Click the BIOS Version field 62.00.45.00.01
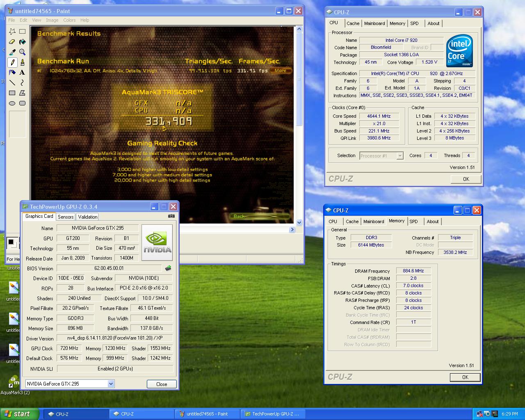 [109, 268]
